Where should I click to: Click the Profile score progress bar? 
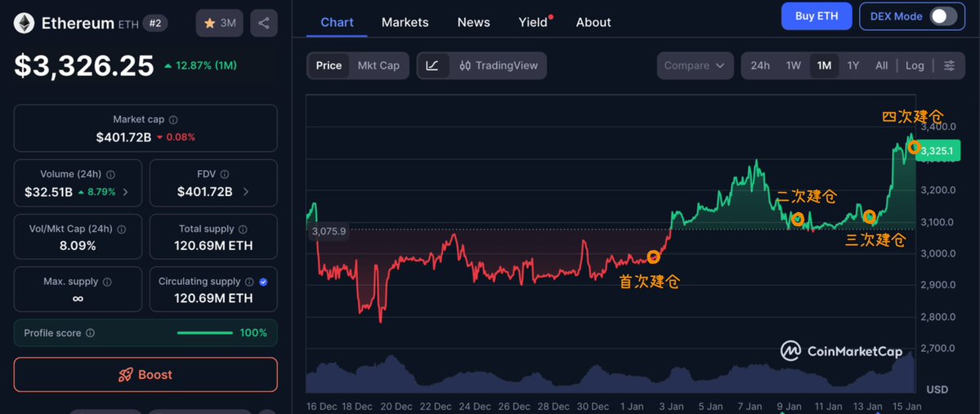(x=205, y=333)
